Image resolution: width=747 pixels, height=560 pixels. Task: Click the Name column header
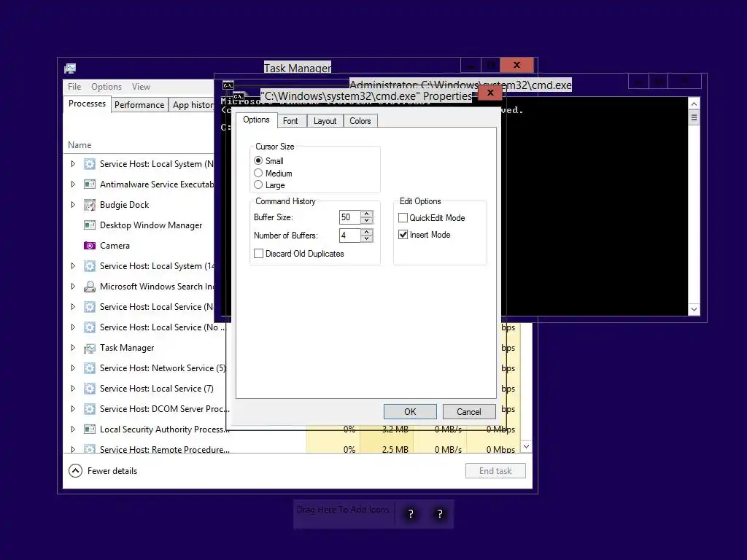point(80,145)
